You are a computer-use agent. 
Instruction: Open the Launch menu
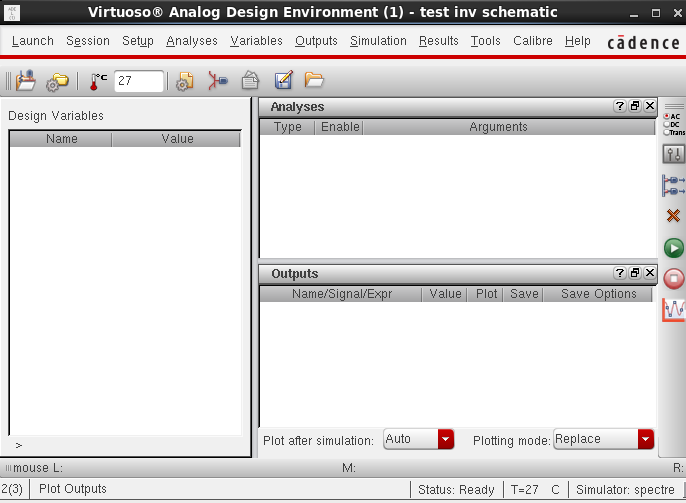point(33,41)
